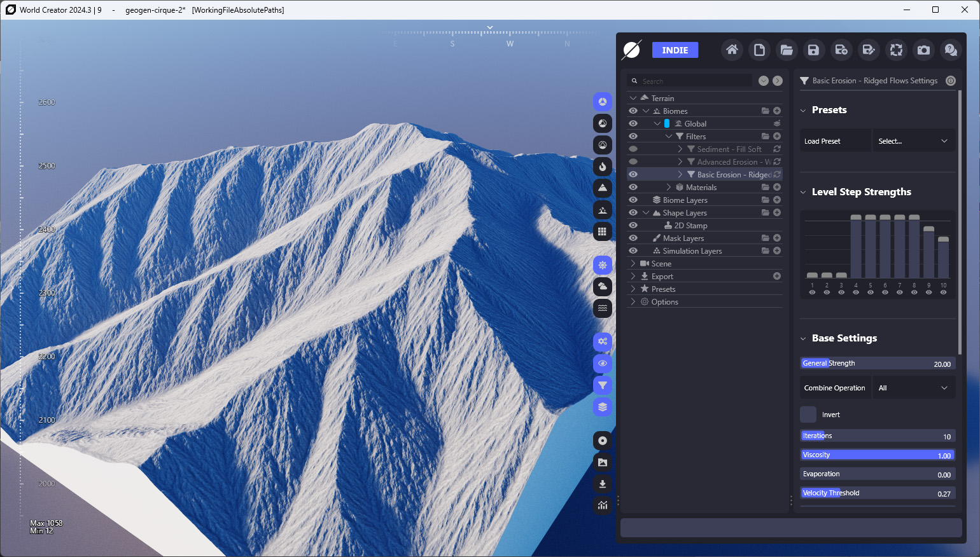Click the save-with-pencil icon
Viewport: 980px width, 557px height.
click(x=869, y=50)
